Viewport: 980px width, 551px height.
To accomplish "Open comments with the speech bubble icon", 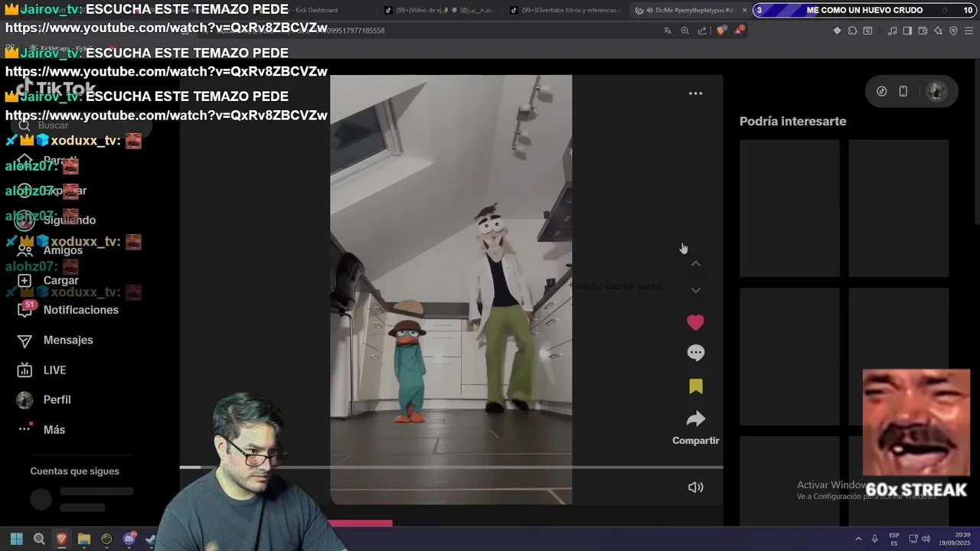I will pyautogui.click(x=695, y=353).
